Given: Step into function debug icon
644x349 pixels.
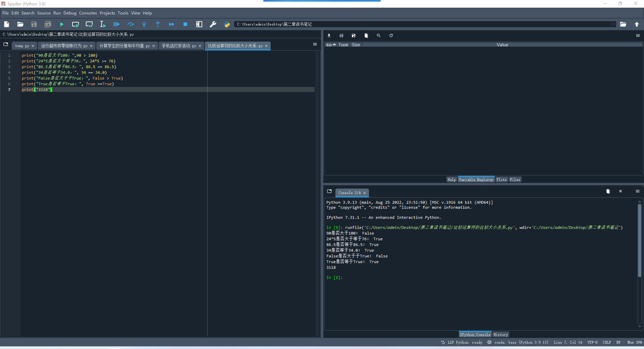Looking at the screenshot, I should pyautogui.click(x=144, y=24).
